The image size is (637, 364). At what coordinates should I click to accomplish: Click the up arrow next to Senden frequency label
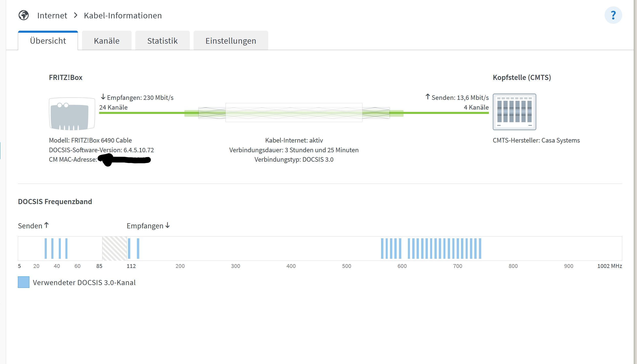point(46,225)
